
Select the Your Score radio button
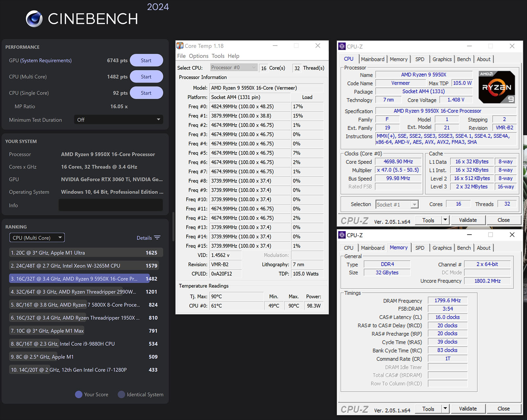79,394
